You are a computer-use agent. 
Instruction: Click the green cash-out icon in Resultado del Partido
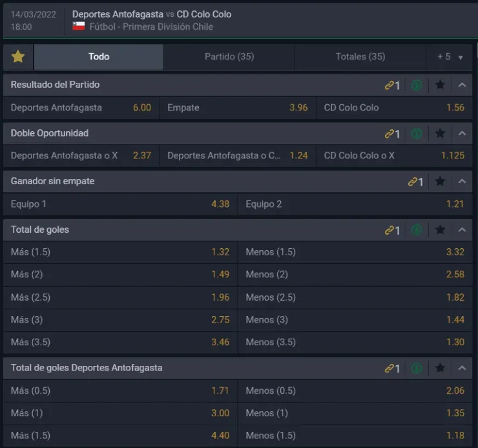click(417, 85)
